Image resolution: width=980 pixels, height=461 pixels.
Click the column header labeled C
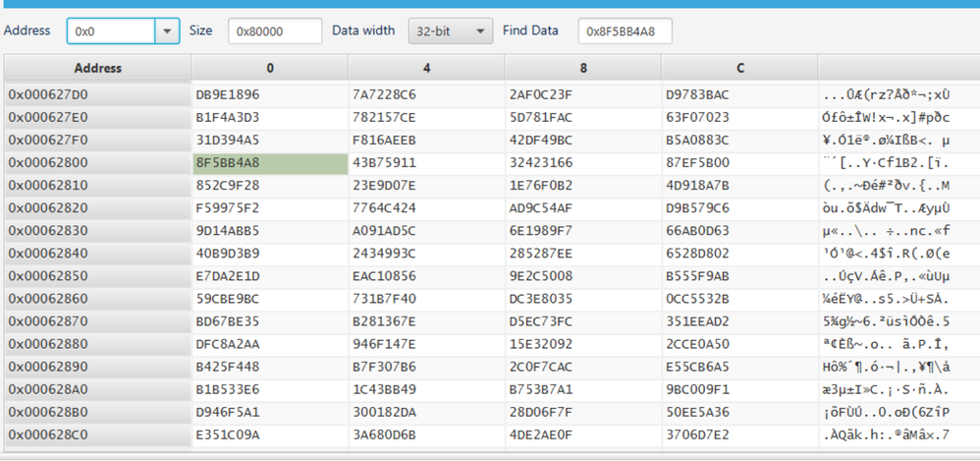(x=740, y=68)
